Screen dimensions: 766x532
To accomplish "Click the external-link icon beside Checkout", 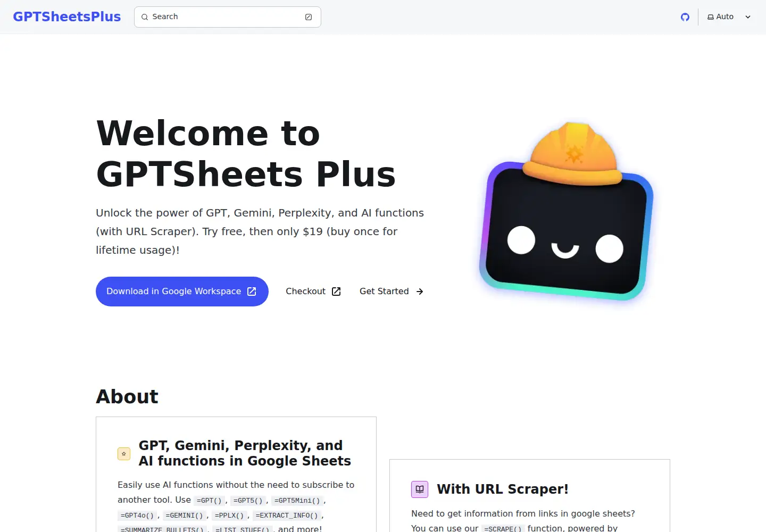I will point(336,292).
